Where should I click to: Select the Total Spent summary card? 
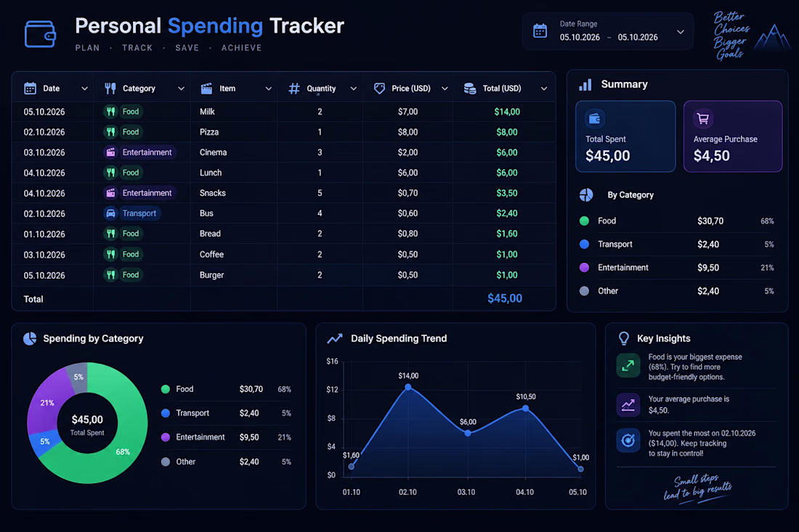625,136
